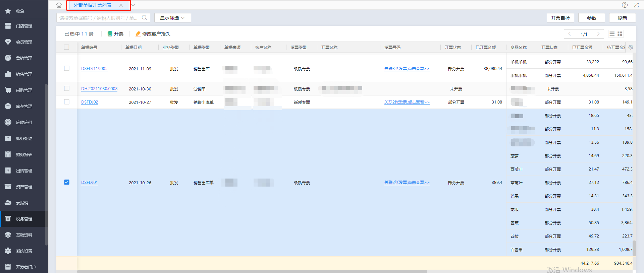Select the 百香果 product cell

(517, 250)
